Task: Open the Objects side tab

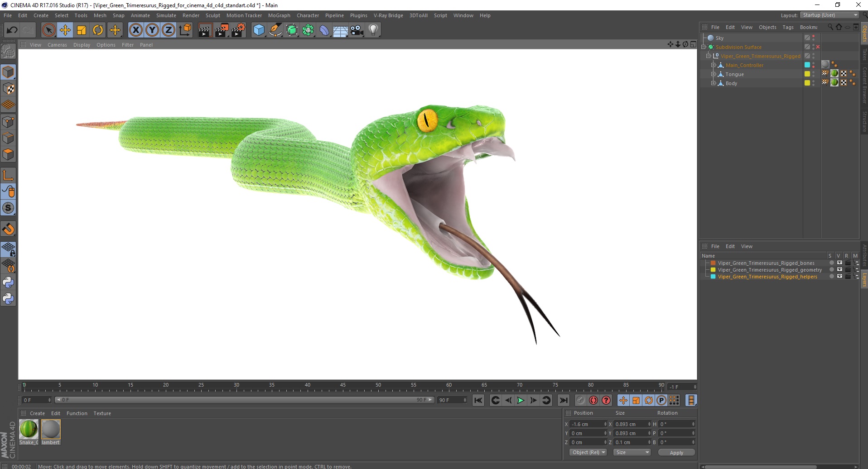Action: (x=864, y=33)
